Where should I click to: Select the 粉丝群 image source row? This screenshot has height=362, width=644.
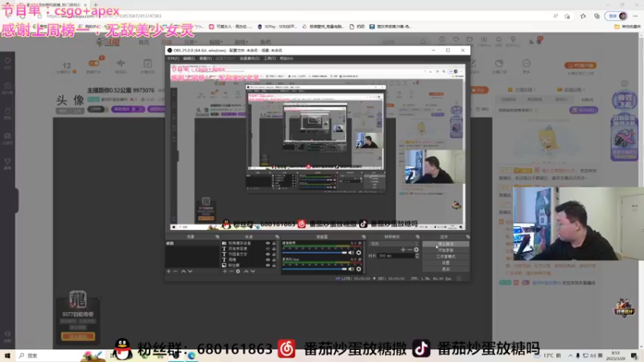tap(249, 265)
